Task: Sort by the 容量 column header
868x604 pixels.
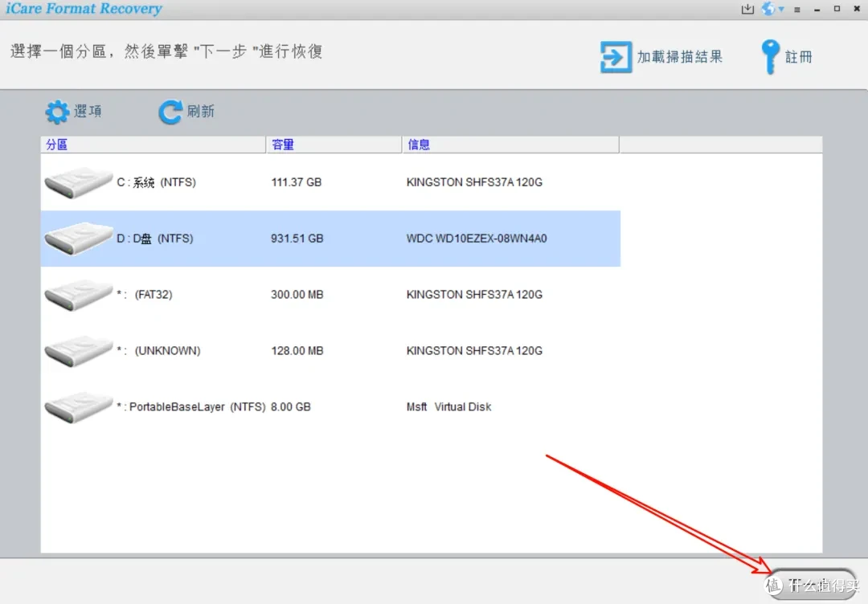Action: coord(334,145)
